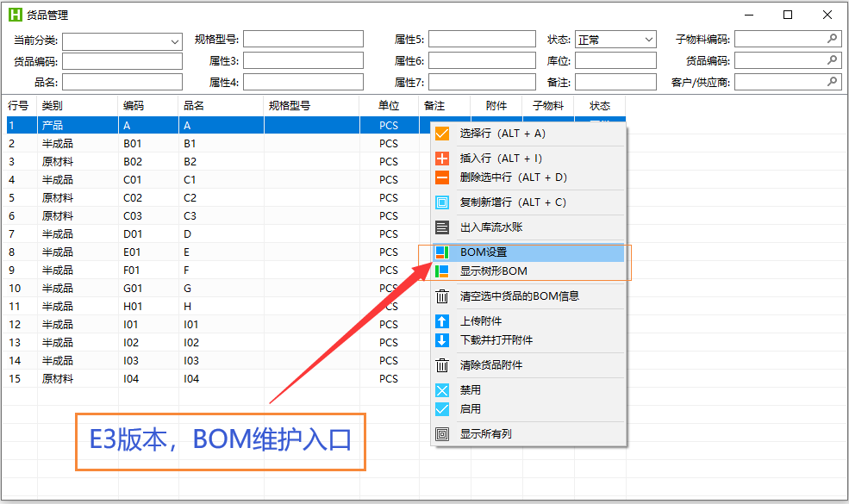Select the cell with code I04

(148, 379)
